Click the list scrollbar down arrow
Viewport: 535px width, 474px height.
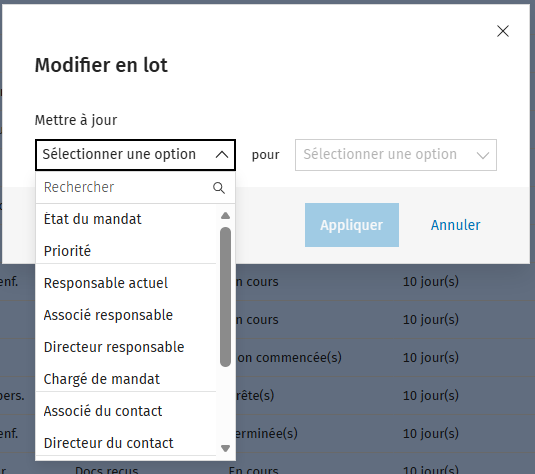[225, 448]
